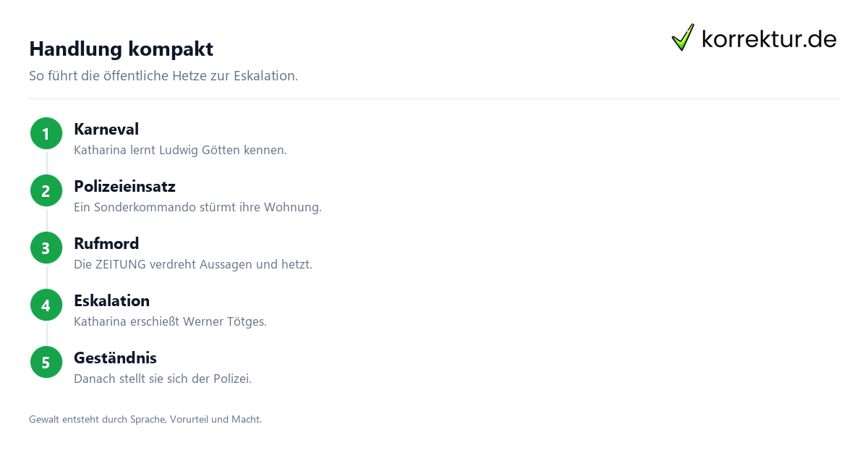This screenshot has width=868, height=456.
Task: Click the footer note about Gewalt
Action: pos(145,419)
